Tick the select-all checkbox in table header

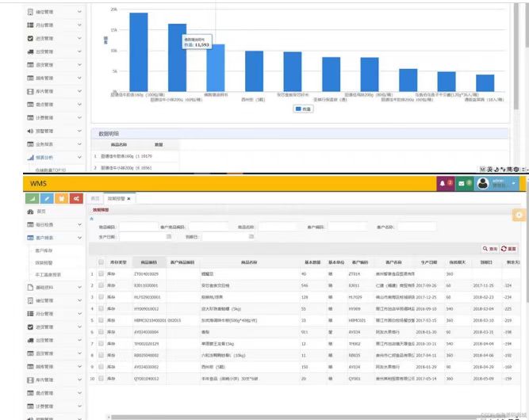coord(101,262)
